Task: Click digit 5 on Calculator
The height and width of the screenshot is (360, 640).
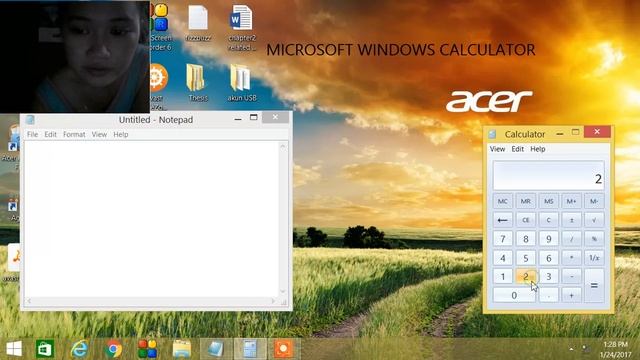Action: point(526,258)
